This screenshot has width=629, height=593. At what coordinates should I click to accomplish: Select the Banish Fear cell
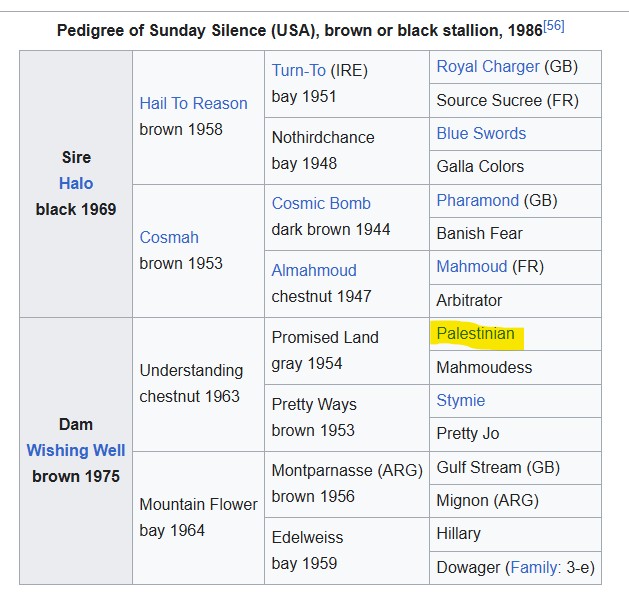515,234
